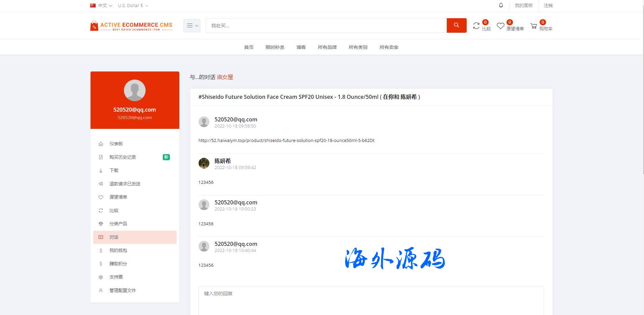Click the orange search magnifier button
The height and width of the screenshot is (315, 644).
tap(456, 25)
